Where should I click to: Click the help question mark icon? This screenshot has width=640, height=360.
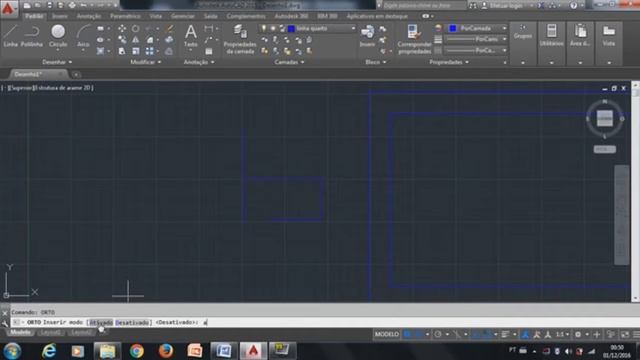point(573,5)
